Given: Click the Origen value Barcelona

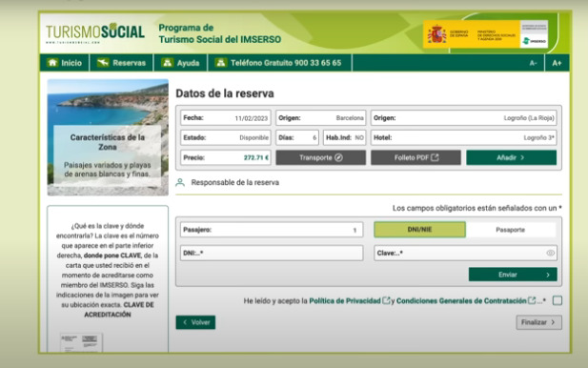Looking at the screenshot, I should click(350, 118).
